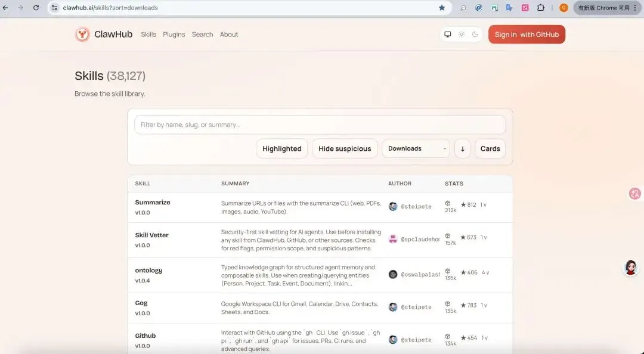The height and width of the screenshot is (354, 644).
Task: Click the 4 v version count
Action: [485, 272]
